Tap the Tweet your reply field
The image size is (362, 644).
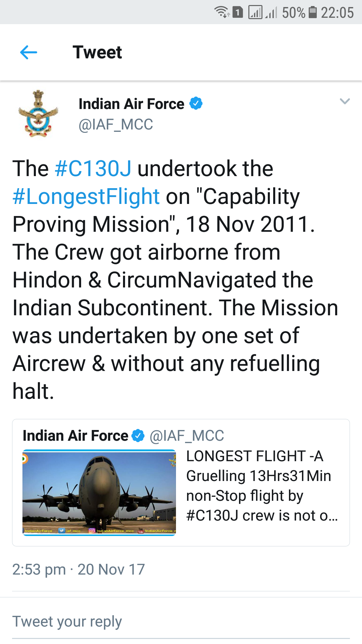point(181,622)
